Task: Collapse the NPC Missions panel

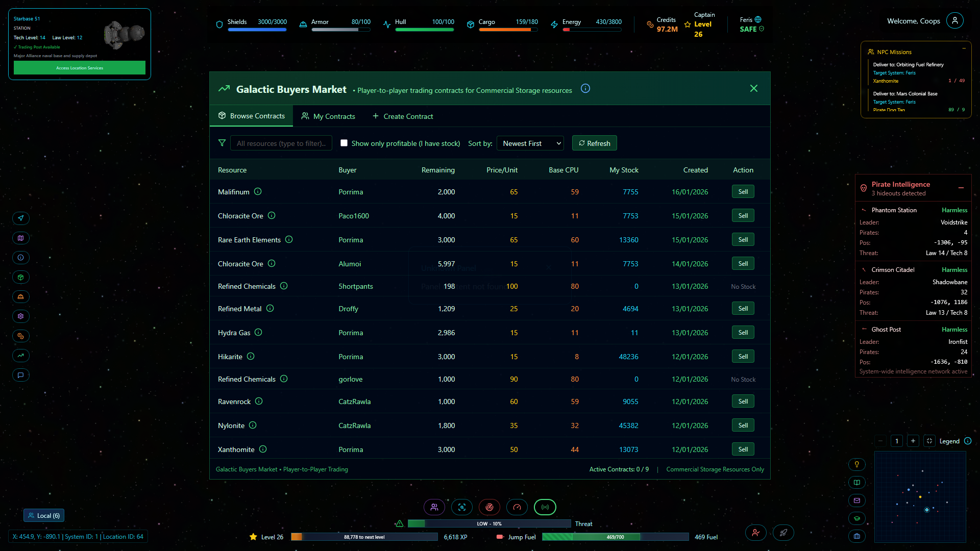Action: pos(964,48)
